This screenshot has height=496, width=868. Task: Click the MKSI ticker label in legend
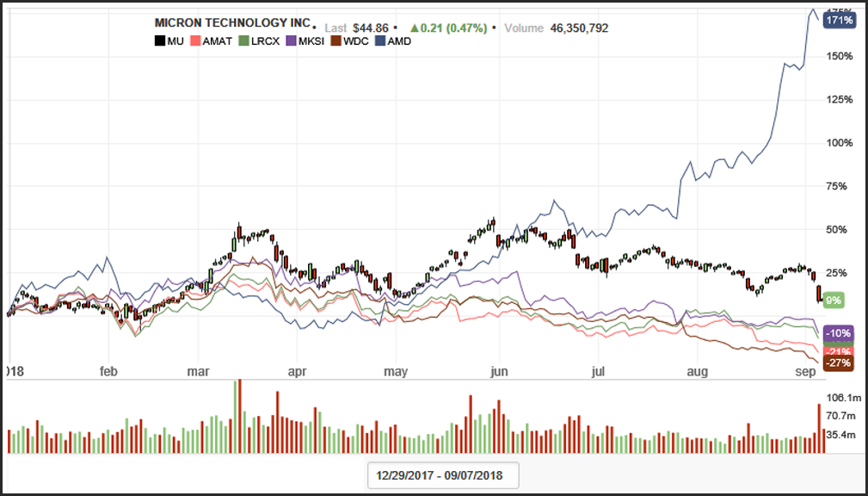311,41
